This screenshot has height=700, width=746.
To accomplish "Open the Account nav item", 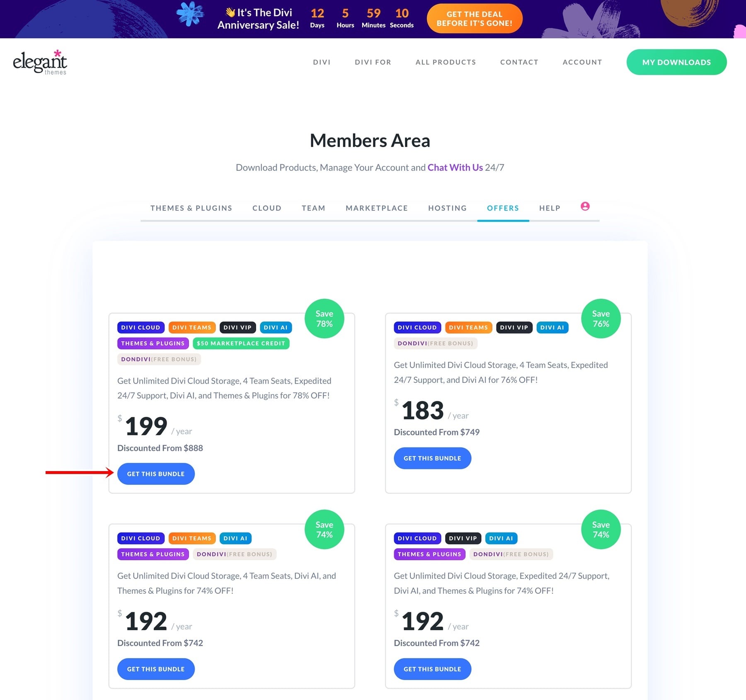I will 582,62.
